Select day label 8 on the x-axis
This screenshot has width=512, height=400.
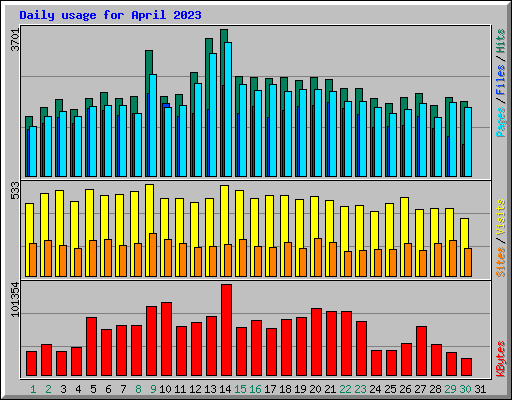click(138, 389)
